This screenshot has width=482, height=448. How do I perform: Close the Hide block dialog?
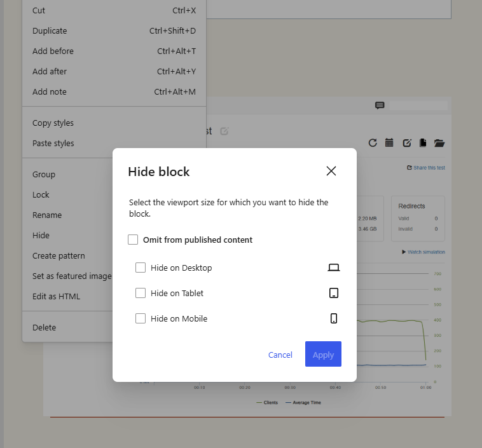click(x=331, y=171)
